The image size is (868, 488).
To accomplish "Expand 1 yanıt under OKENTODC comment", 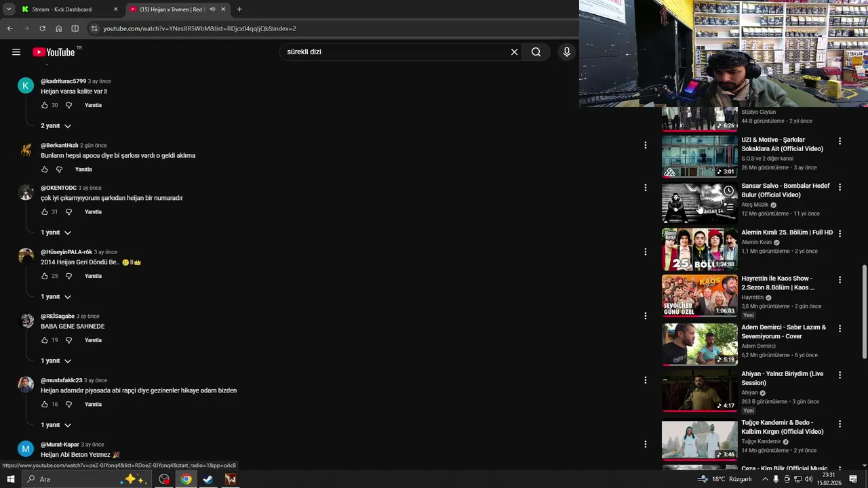I will tap(56, 232).
